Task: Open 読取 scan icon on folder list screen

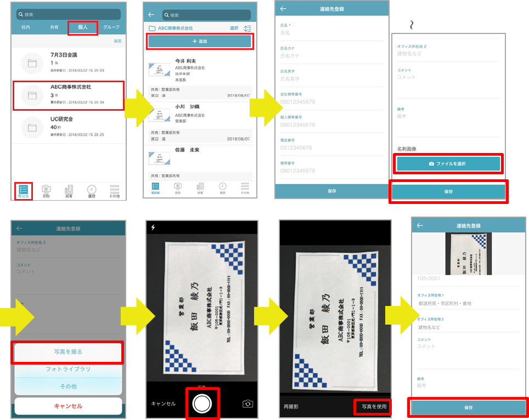Action: pyautogui.click(x=46, y=190)
